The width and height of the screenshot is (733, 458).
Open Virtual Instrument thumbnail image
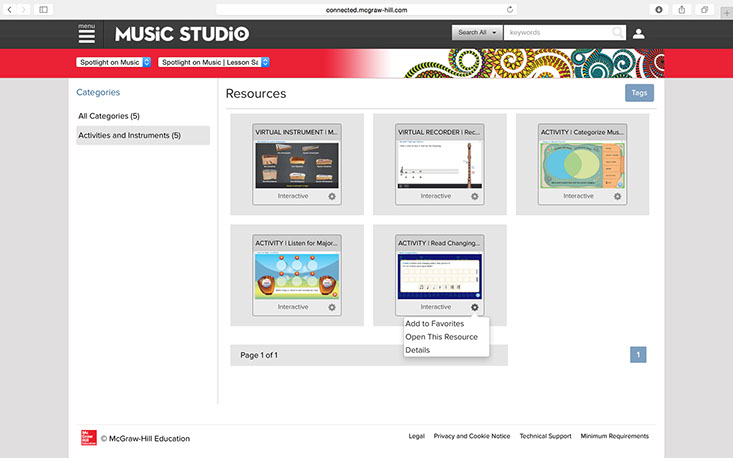(297, 165)
